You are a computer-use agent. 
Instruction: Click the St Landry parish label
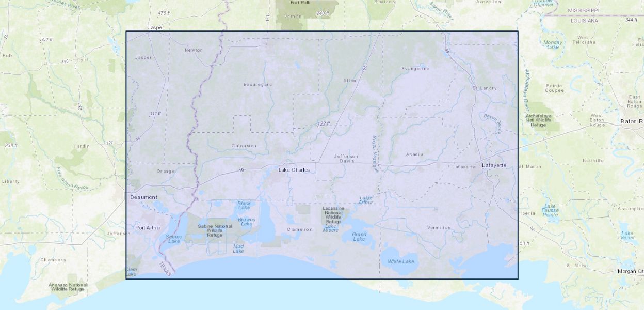(485, 88)
